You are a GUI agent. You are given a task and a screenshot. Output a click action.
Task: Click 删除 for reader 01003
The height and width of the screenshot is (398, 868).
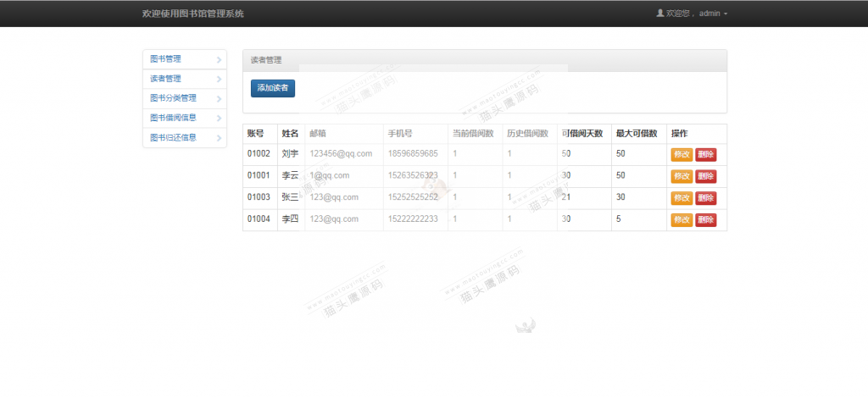706,198
